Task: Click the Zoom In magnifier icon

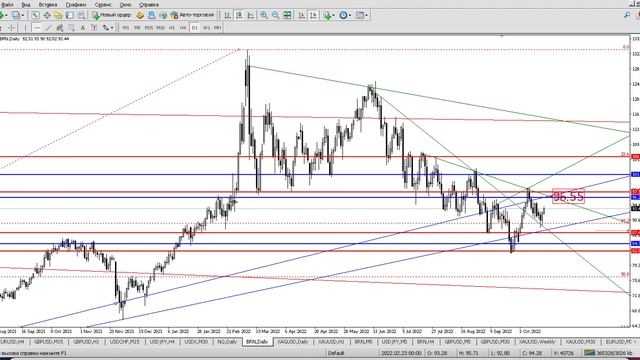Action: click(x=264, y=15)
